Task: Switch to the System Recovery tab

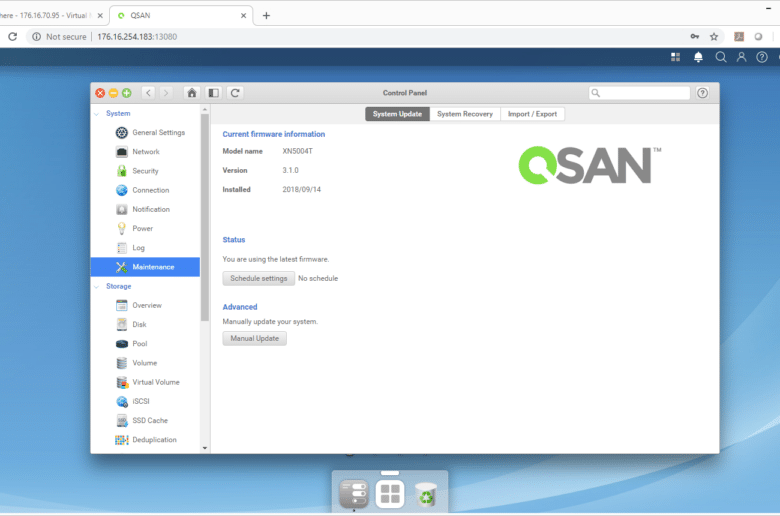Action: 465,114
